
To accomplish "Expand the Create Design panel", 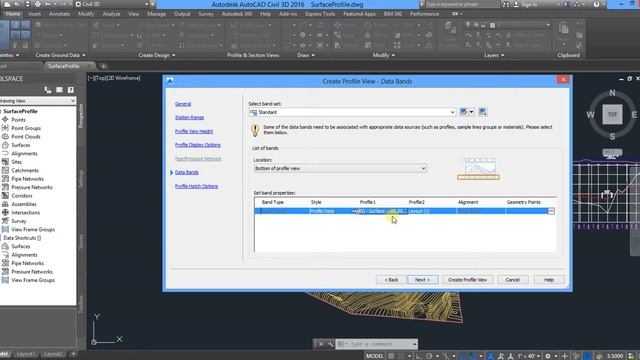I will [156, 55].
